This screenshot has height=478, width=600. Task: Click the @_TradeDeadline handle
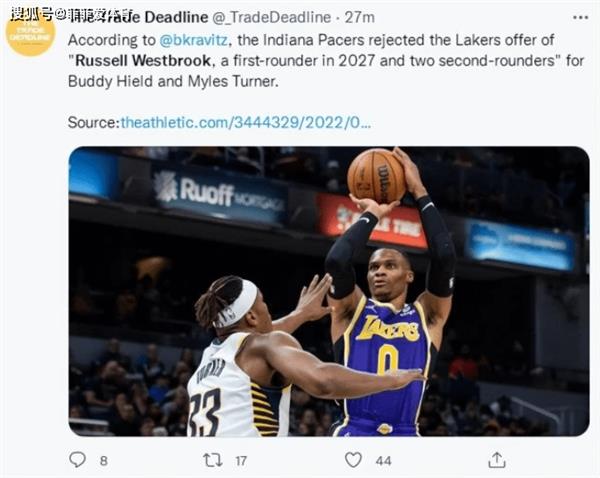pos(272,17)
